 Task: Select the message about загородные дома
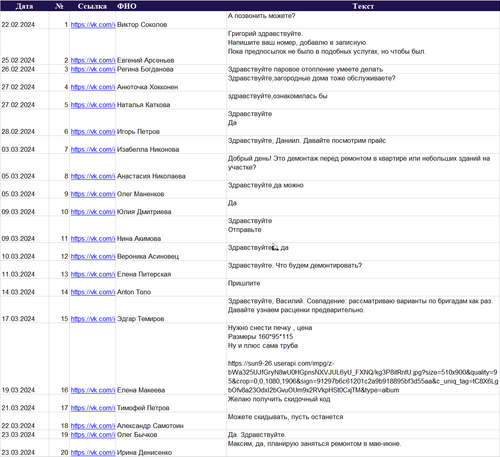pyautogui.click(x=363, y=83)
